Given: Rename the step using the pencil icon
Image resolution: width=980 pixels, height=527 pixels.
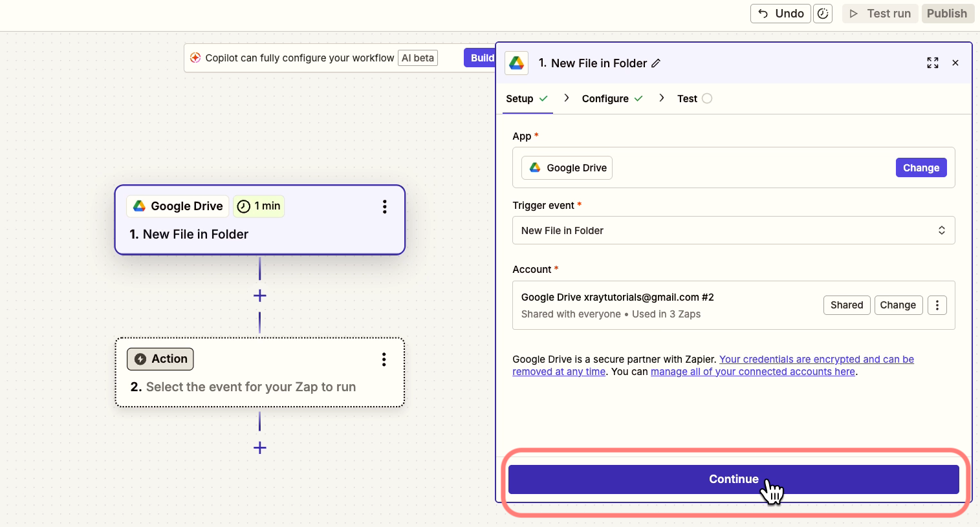Looking at the screenshot, I should (x=656, y=63).
